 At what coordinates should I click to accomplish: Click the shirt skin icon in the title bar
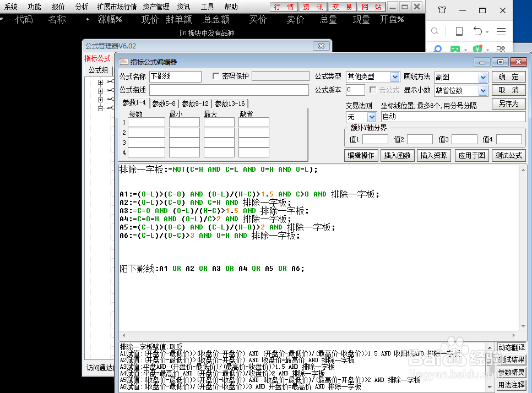tap(442, 10)
